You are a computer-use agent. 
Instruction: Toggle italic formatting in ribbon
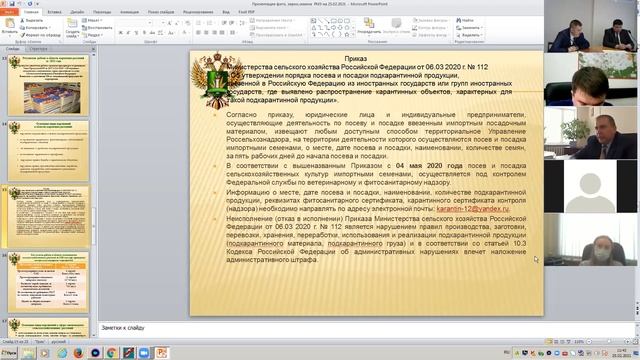(128, 33)
